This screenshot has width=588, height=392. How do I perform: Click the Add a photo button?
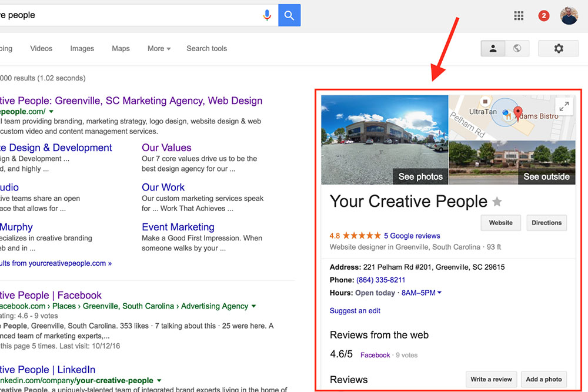544,379
